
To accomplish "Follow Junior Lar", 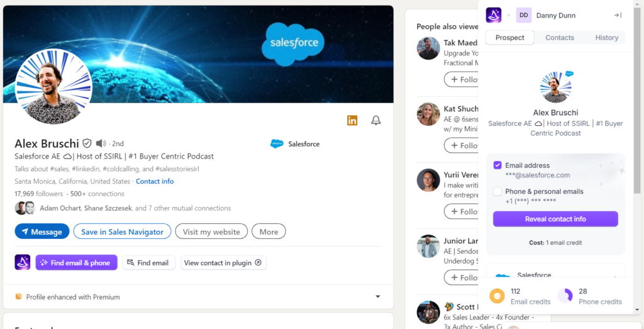I will tap(462, 277).
